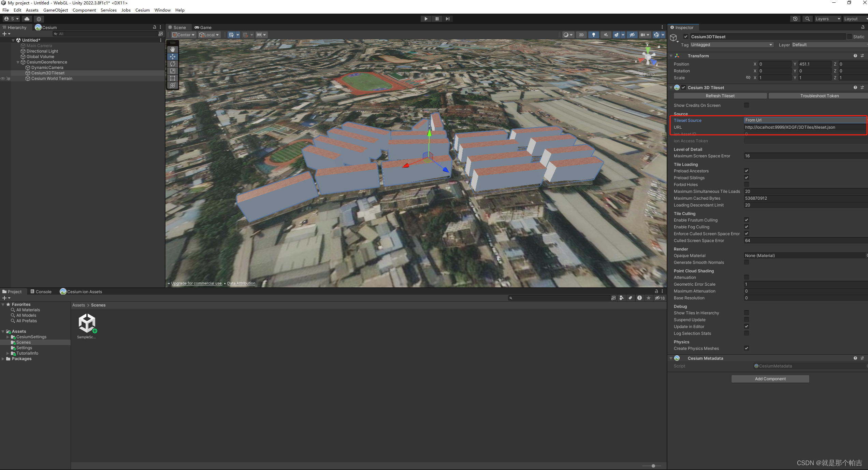This screenshot has height=470, width=868.
Task: Click Search by Import Log Type icon
Action: 639,298
